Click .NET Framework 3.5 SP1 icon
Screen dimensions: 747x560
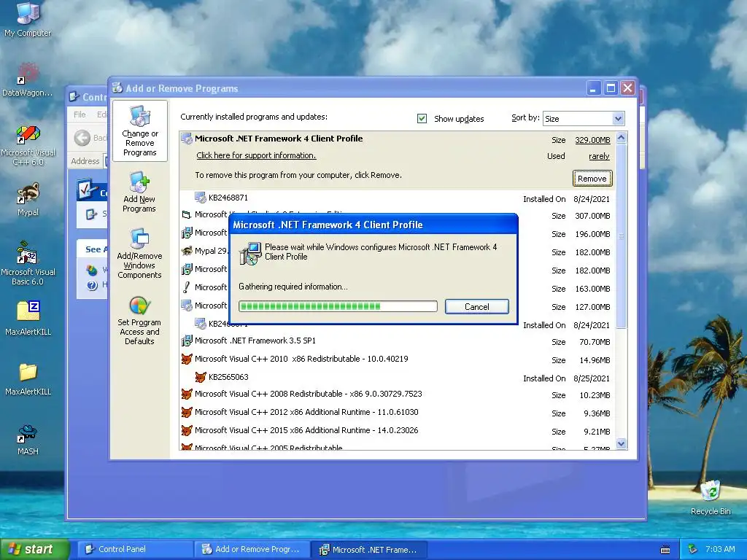pos(187,341)
